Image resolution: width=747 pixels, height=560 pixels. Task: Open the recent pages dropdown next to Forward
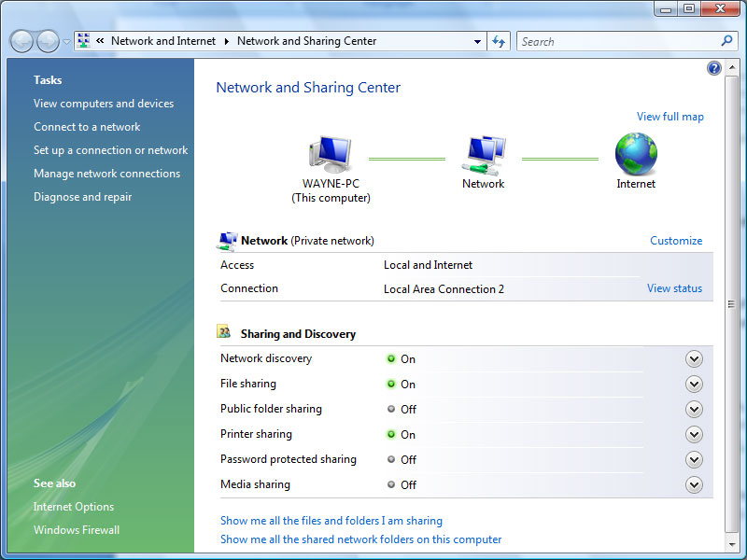[66, 42]
